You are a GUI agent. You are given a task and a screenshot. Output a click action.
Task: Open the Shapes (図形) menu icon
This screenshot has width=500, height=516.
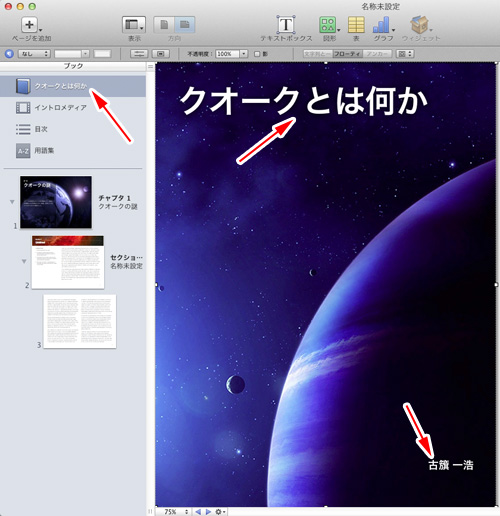pyautogui.click(x=328, y=25)
